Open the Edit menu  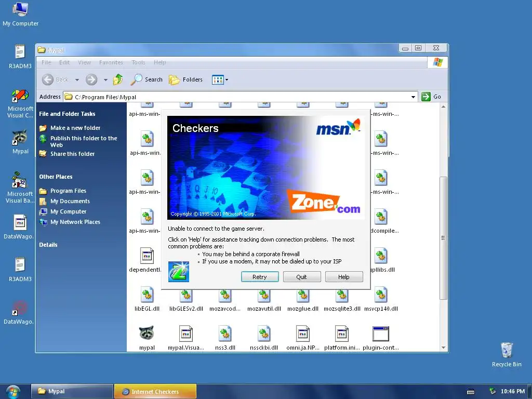coord(64,62)
